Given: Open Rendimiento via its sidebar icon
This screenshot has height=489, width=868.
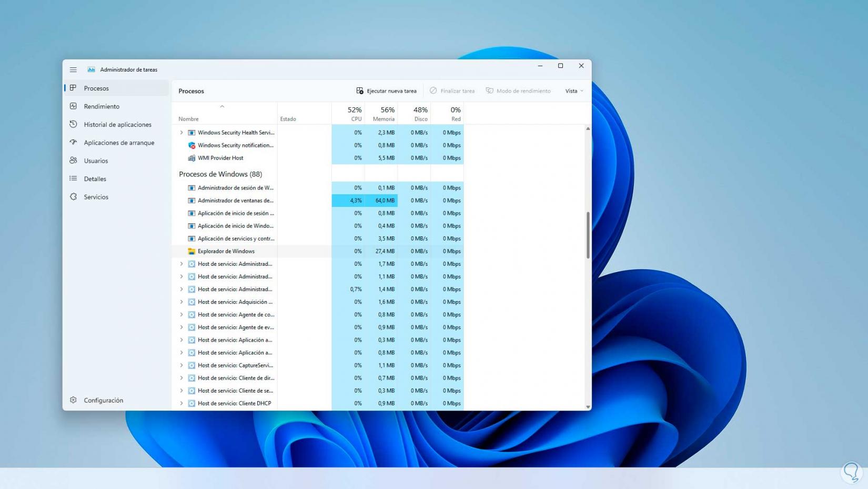Looking at the screenshot, I should pyautogui.click(x=73, y=106).
